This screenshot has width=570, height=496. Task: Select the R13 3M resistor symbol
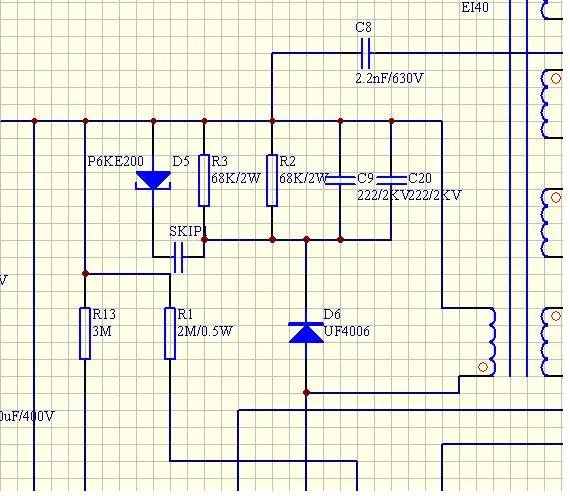[85, 333]
